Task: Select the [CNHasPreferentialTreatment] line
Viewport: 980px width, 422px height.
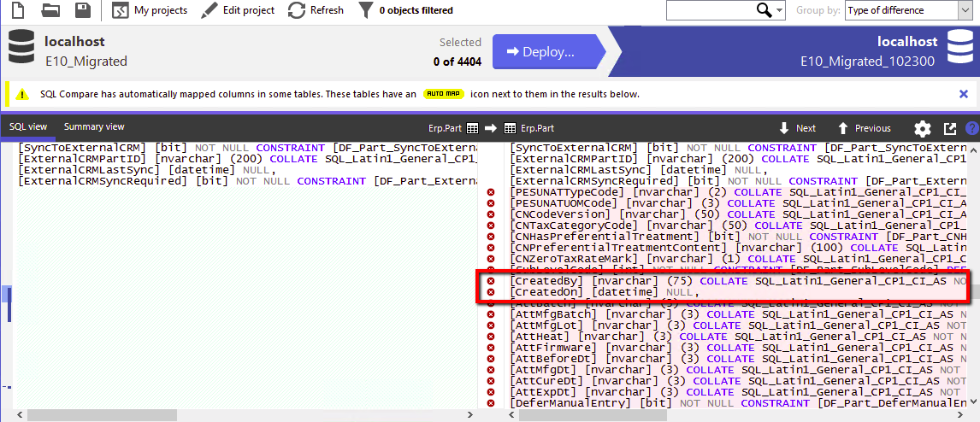Action: tap(739, 236)
